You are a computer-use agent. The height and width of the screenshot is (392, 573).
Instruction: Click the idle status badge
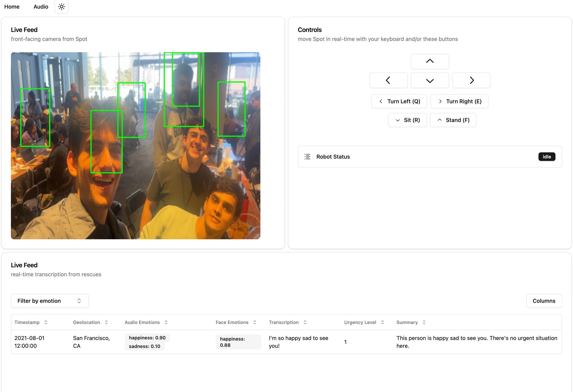[547, 157]
